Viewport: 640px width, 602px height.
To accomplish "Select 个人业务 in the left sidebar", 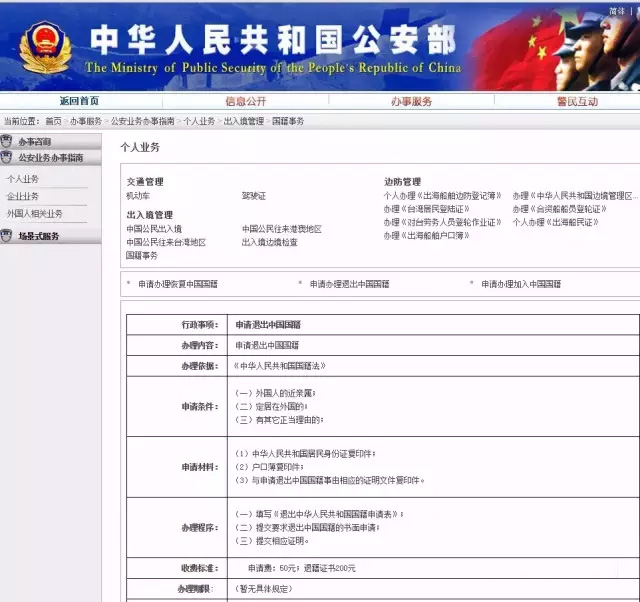I will tap(23, 179).
